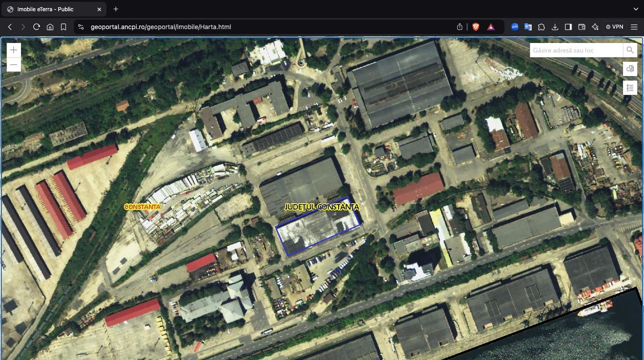
Task: Open Brave Wallet
Action: [x=581, y=26]
